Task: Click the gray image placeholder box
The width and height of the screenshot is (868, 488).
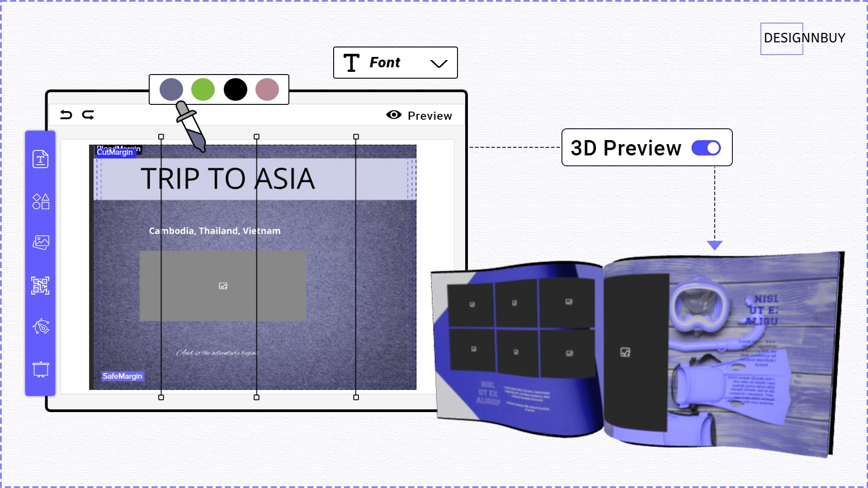Action: click(223, 286)
